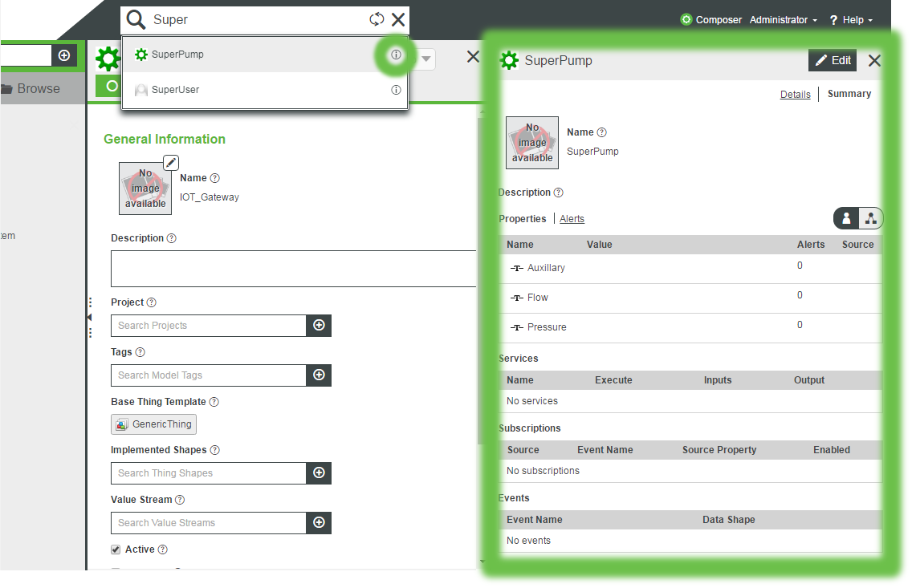The width and height of the screenshot is (912, 588).
Task: Add model tag with plus button
Action: pos(319,375)
